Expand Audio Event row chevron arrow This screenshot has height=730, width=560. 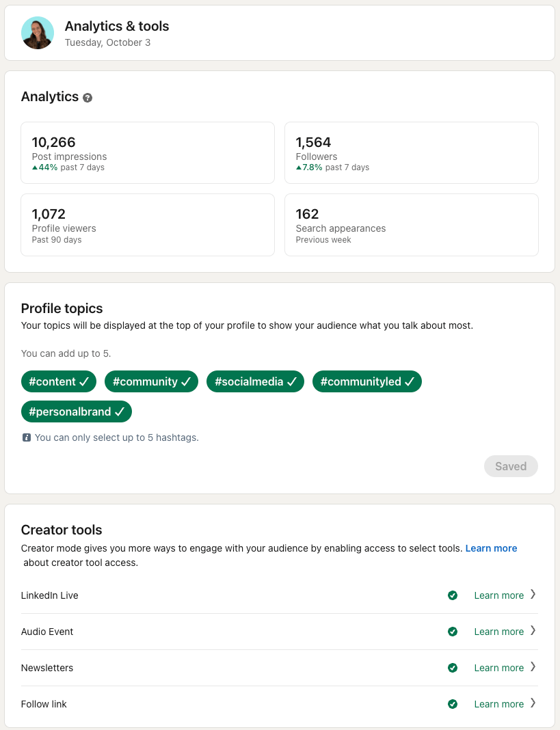(x=533, y=631)
